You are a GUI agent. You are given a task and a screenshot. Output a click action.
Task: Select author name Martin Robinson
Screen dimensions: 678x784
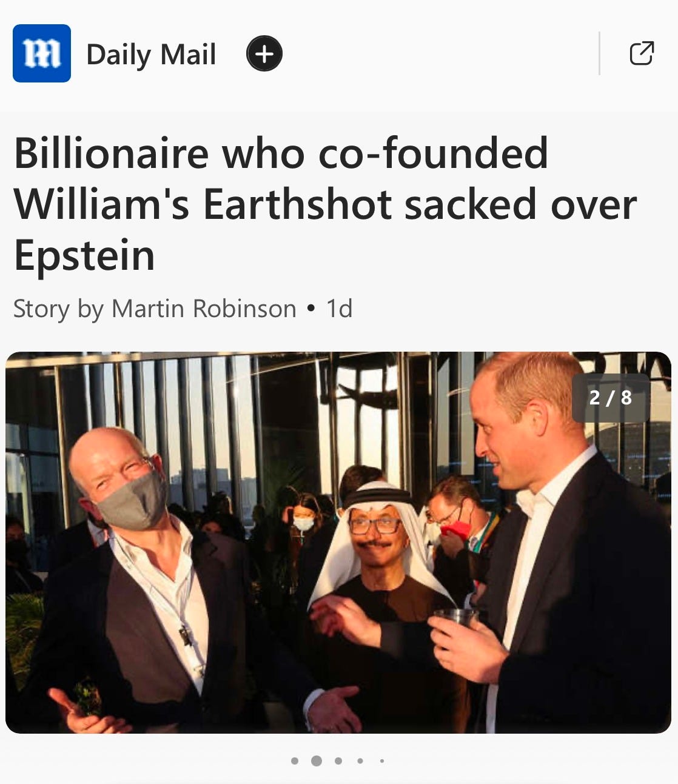click(204, 309)
